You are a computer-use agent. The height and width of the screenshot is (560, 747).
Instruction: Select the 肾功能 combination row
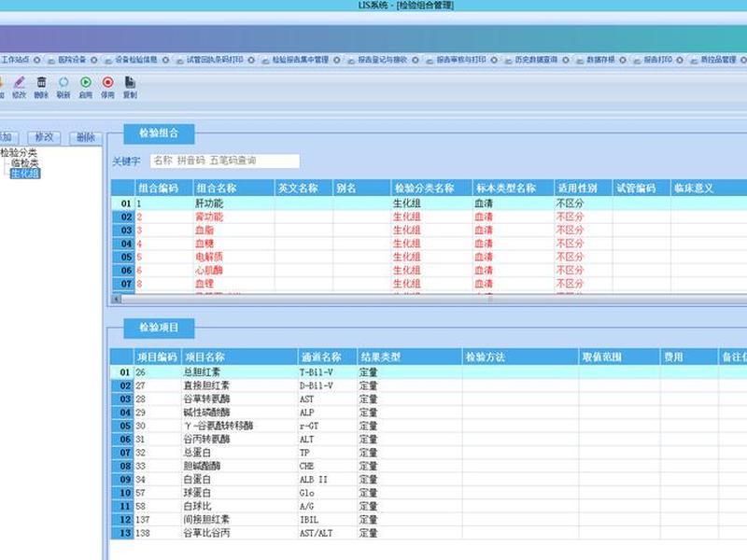[x=429, y=217]
